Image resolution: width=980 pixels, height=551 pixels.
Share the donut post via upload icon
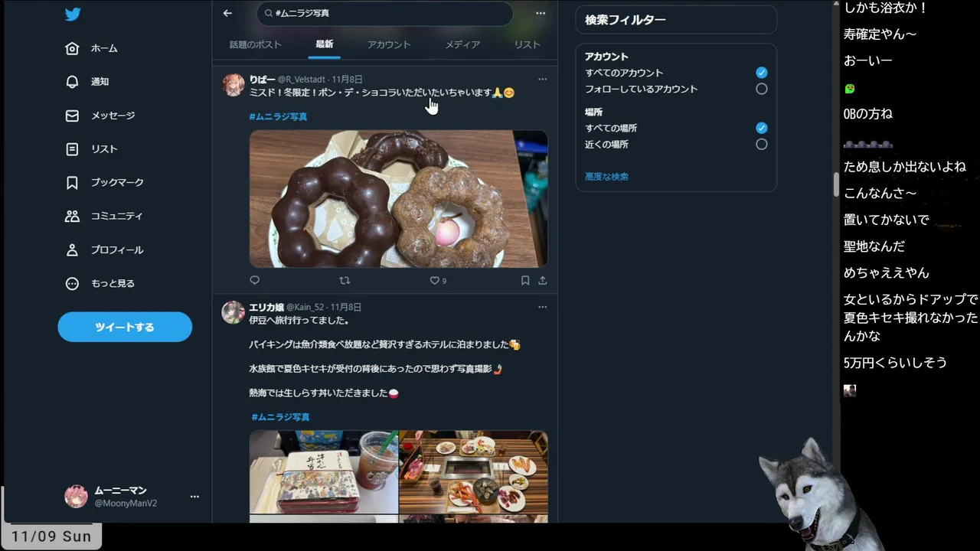point(542,281)
